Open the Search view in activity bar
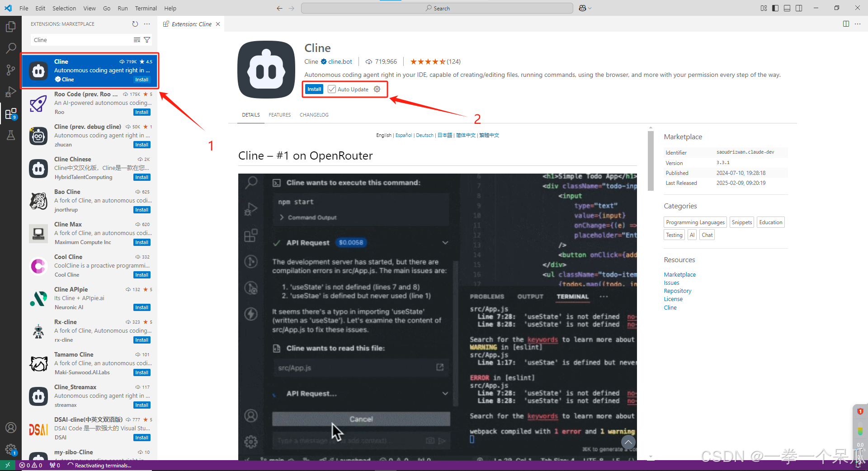The width and height of the screenshot is (868, 471). pos(11,48)
